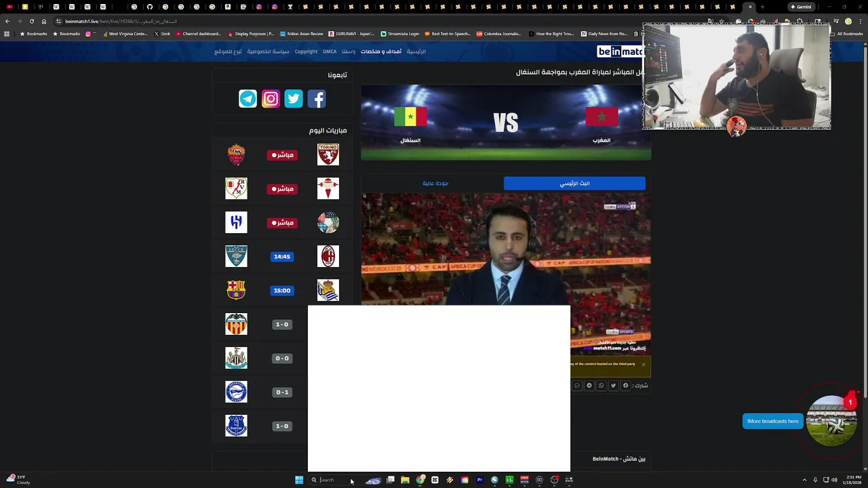Click the stadium ball notification bubble
Screen dimensions: 868x488
[x=831, y=421]
